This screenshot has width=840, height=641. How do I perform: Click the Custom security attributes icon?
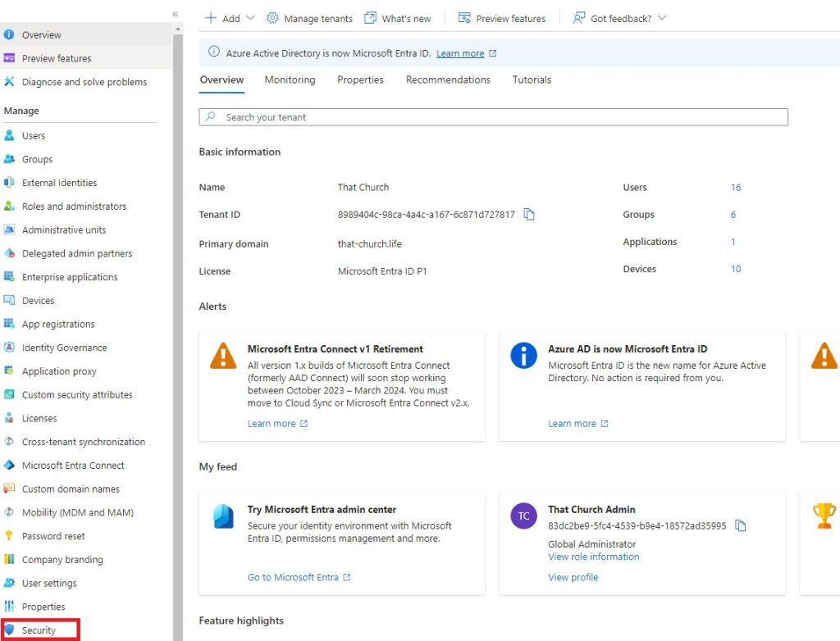tap(9, 394)
